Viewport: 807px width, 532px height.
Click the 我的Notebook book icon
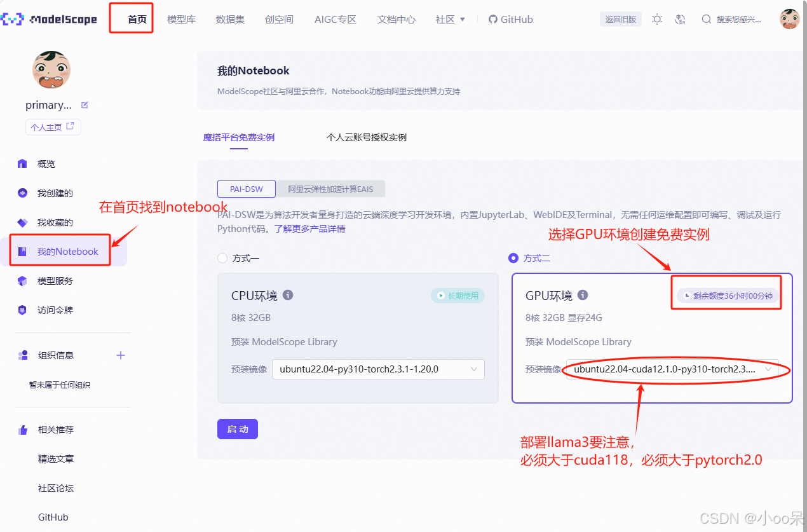click(x=22, y=252)
